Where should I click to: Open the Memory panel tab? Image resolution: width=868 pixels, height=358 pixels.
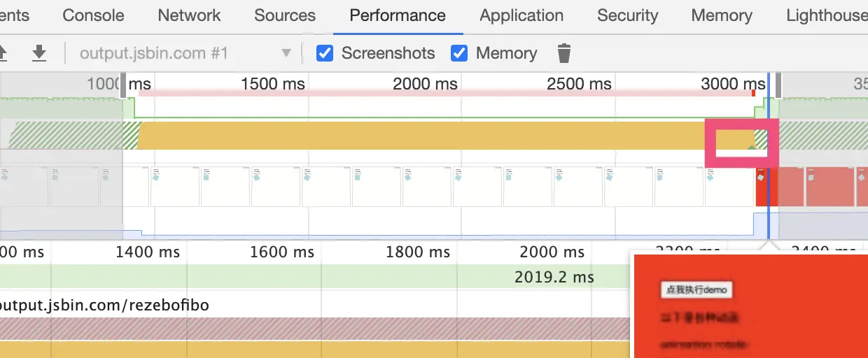[x=722, y=15]
